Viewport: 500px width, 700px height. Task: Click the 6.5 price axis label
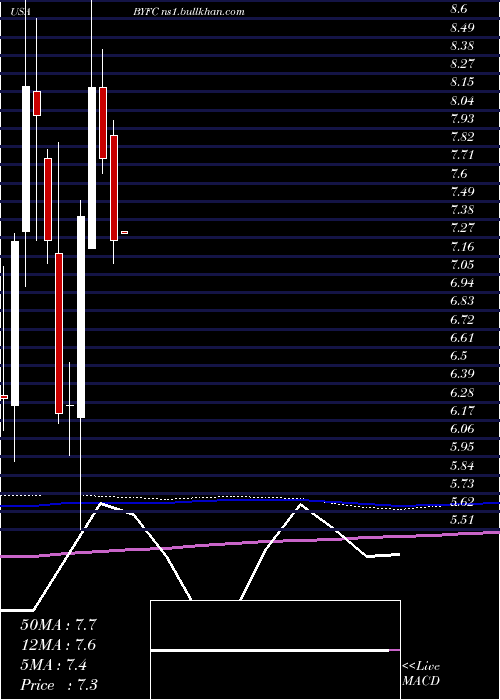point(458,356)
